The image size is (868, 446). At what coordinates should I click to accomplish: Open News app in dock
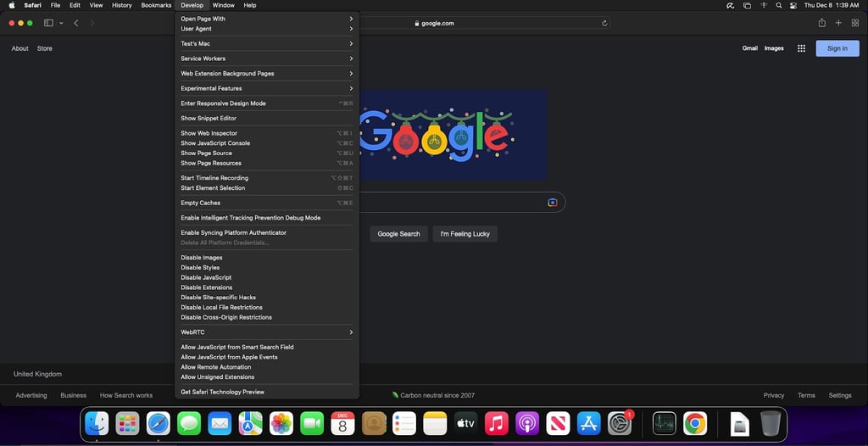pyautogui.click(x=558, y=424)
